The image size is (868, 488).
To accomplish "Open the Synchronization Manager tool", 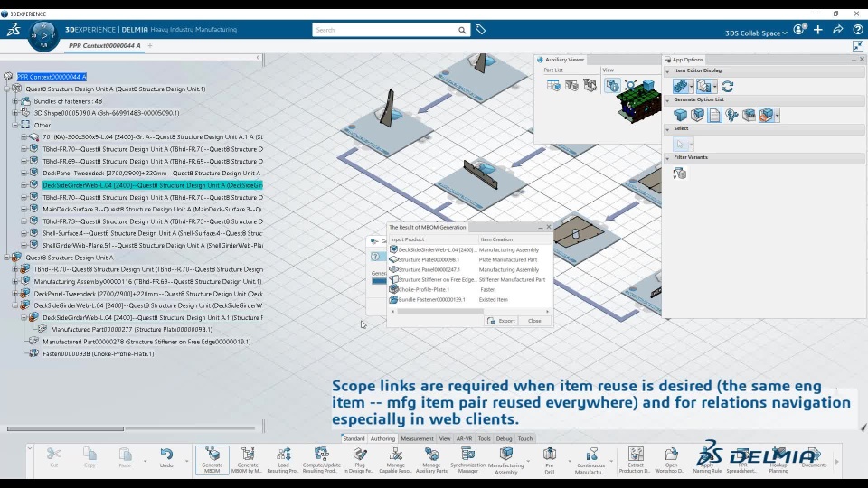I will coord(467,460).
